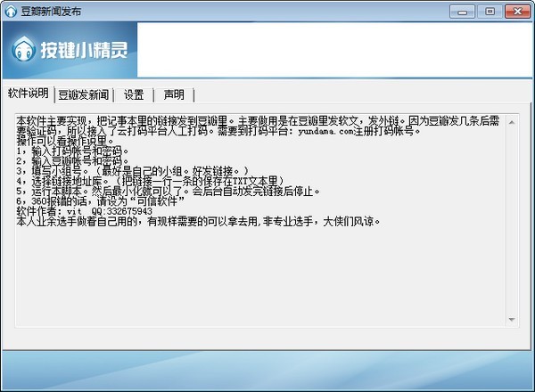The height and width of the screenshot is (392, 535).
Task: Click the window title text 豆瓣新闻发布
Action: 51,12
